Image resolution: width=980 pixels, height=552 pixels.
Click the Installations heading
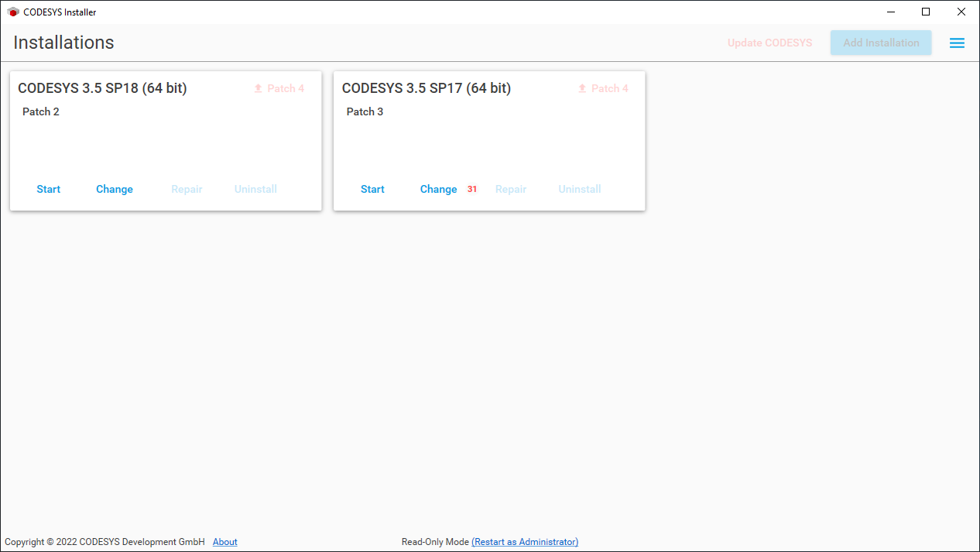[63, 43]
